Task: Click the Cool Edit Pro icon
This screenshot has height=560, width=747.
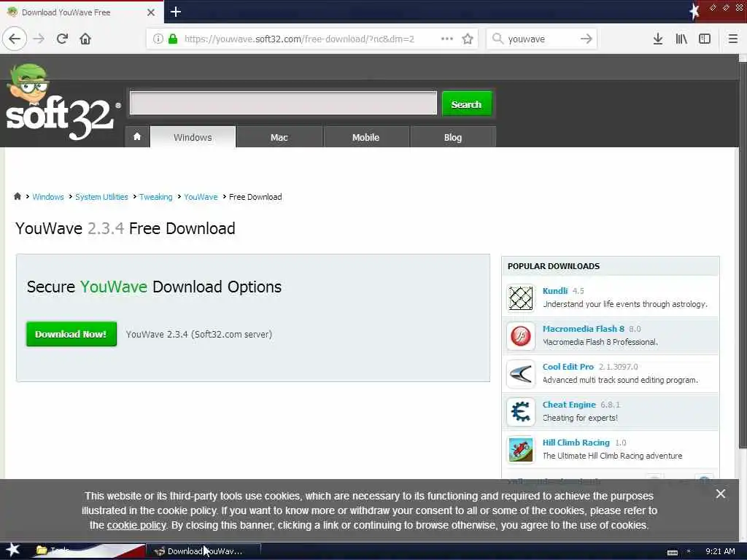Action: click(521, 374)
